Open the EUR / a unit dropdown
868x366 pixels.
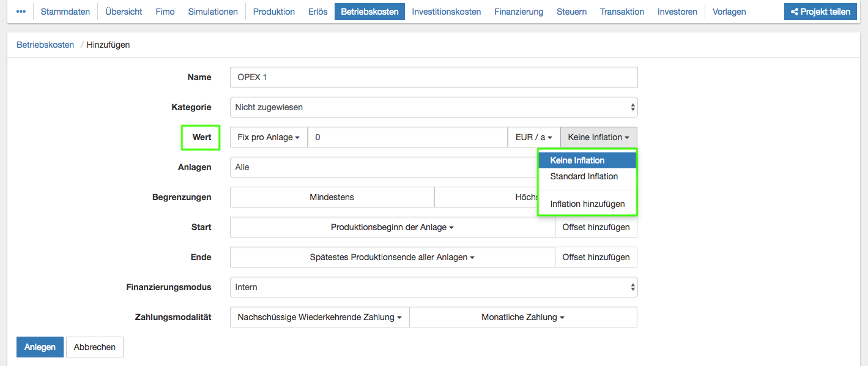click(533, 137)
